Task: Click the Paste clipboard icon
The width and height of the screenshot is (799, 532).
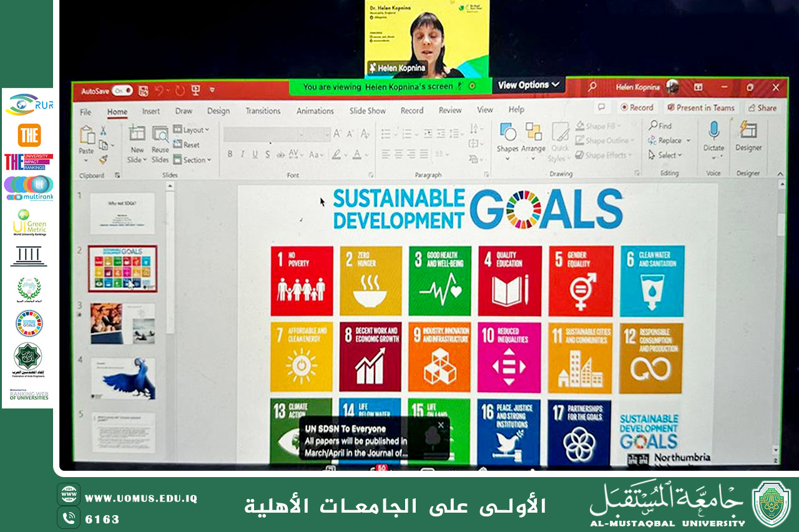Action: click(87, 136)
